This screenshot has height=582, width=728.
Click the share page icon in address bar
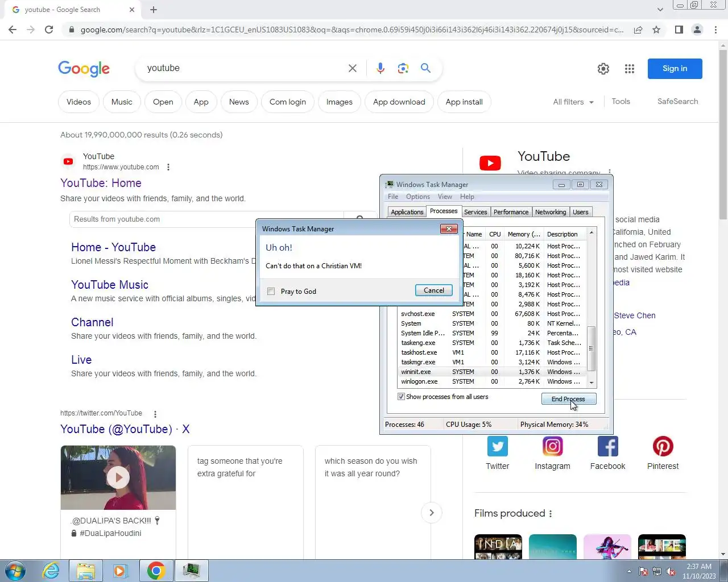[638, 30]
